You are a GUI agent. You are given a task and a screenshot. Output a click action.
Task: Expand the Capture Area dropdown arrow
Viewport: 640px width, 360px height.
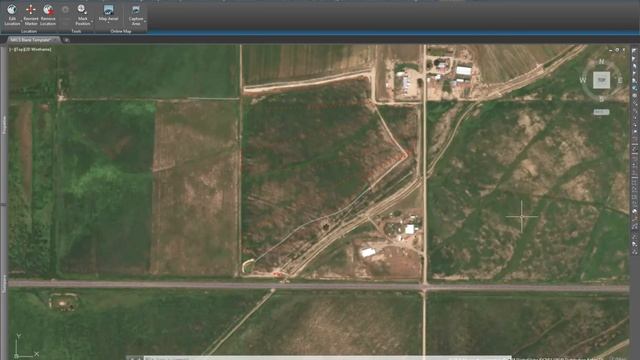145,21
